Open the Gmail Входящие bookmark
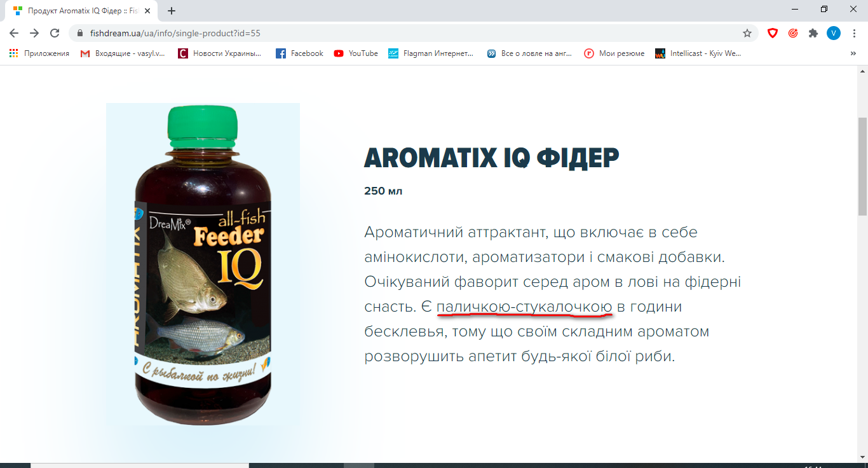868x468 pixels. [123, 53]
